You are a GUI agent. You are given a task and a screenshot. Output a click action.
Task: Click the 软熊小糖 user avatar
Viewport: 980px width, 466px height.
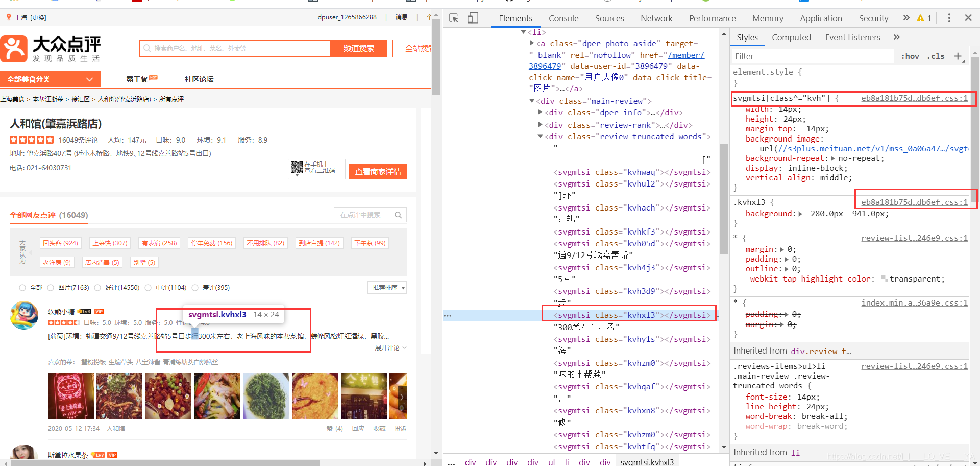click(x=24, y=315)
